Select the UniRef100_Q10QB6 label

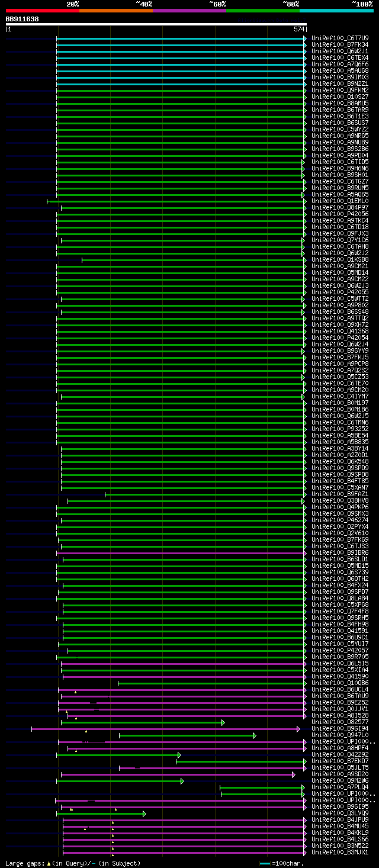point(340,683)
